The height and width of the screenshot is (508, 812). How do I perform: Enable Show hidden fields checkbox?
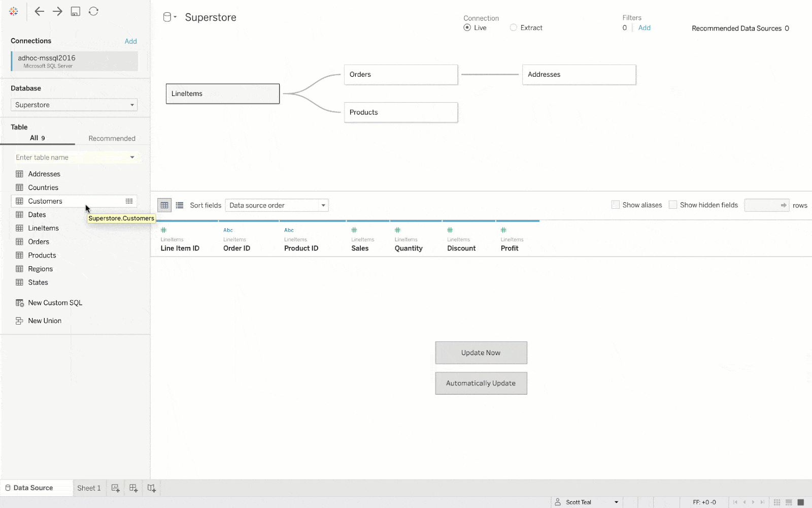[x=673, y=205]
